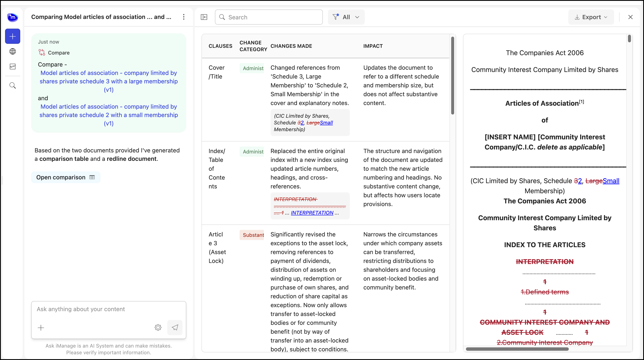644x360 pixels.
Task: Click the iManage logo icon
Action: click(x=12, y=17)
